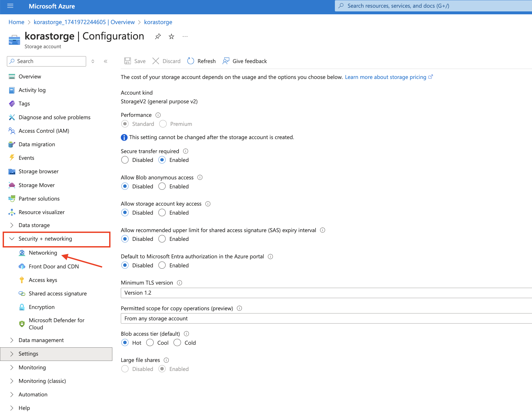Open Front Door and CDN
The width and height of the screenshot is (532, 416).
54,267
